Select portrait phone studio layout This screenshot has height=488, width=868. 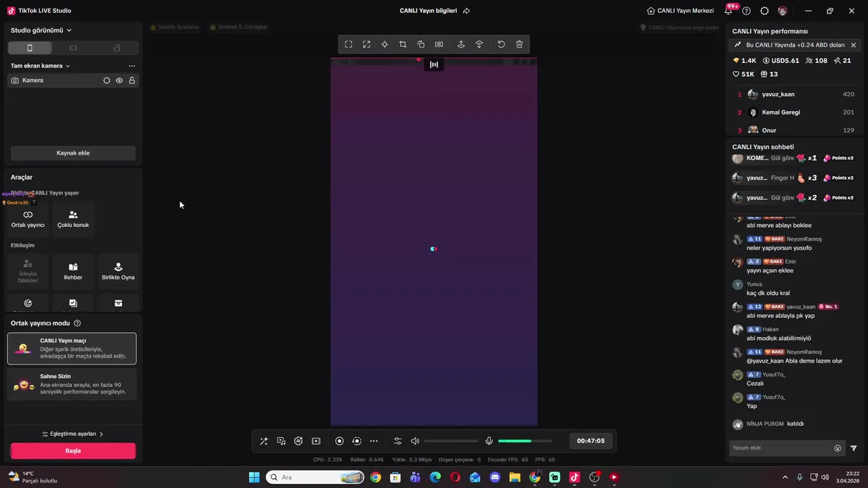tap(30, 48)
